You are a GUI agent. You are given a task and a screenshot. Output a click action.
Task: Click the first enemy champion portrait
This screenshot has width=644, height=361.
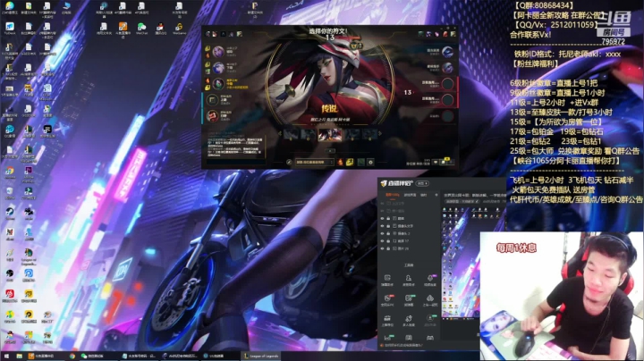coord(447,52)
